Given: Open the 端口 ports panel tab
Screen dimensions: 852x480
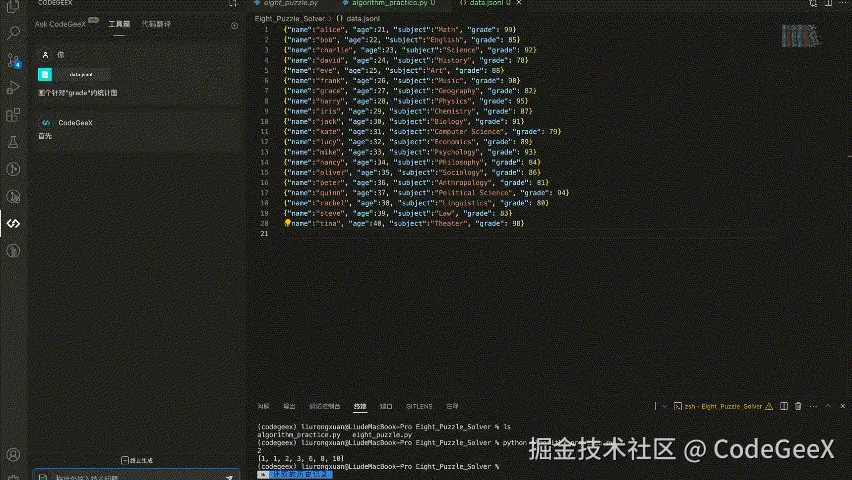Looking at the screenshot, I should click(386, 406).
